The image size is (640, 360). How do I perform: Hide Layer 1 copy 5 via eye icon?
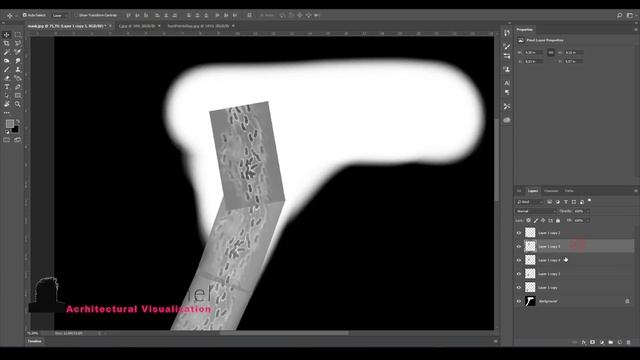[519, 247]
